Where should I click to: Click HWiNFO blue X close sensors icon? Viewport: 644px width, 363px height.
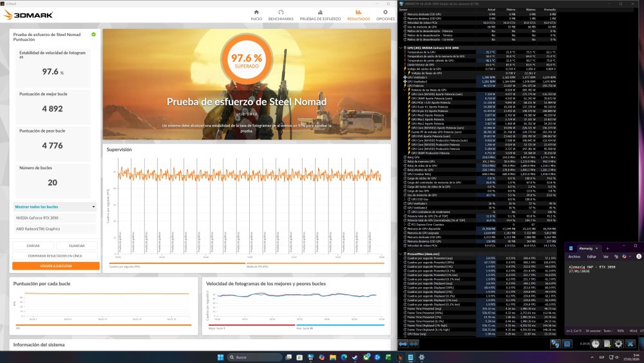click(630, 344)
